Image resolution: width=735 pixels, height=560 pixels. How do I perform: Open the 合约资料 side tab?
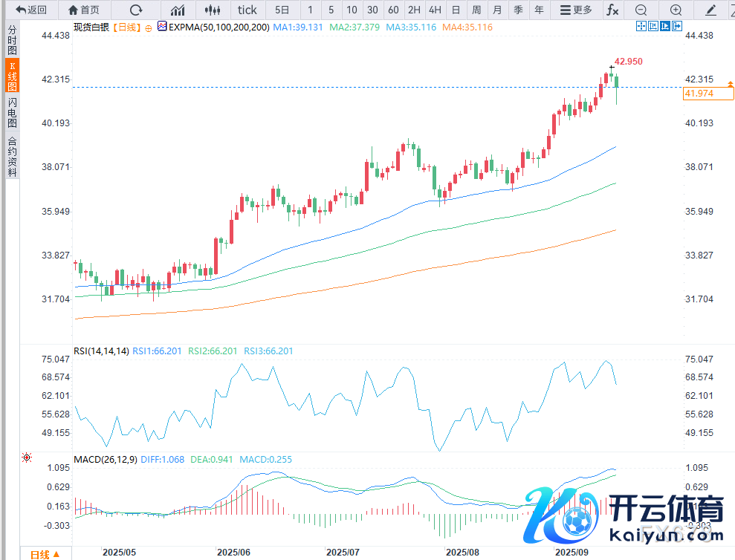tap(12, 156)
